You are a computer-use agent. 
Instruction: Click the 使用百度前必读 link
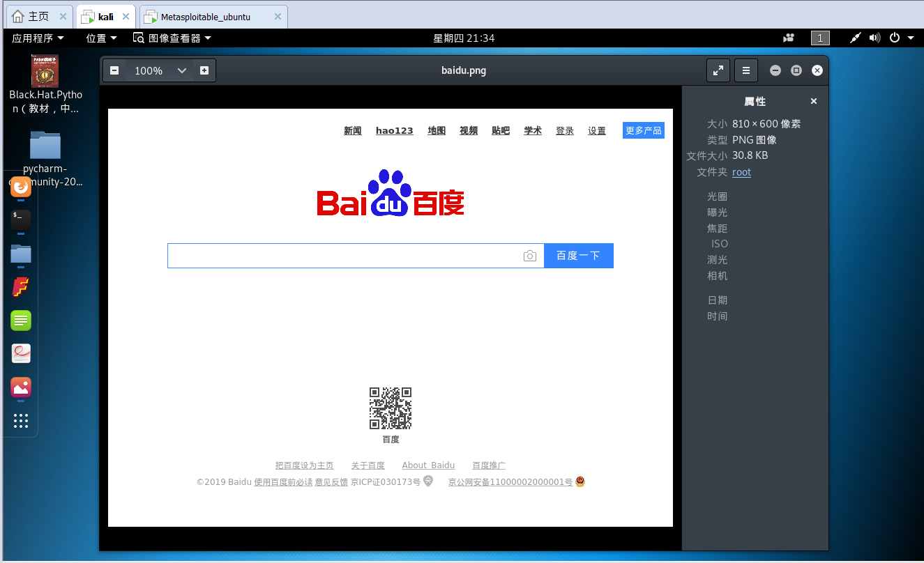click(x=283, y=481)
